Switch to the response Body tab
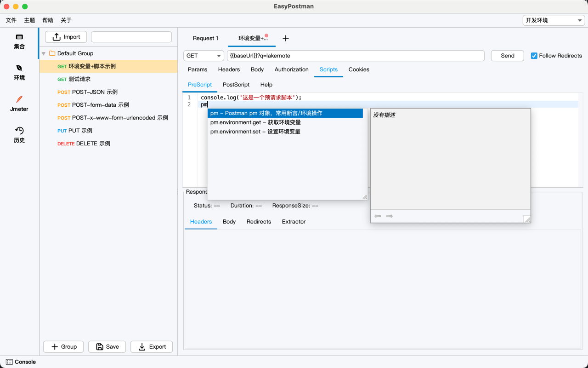 (x=229, y=222)
